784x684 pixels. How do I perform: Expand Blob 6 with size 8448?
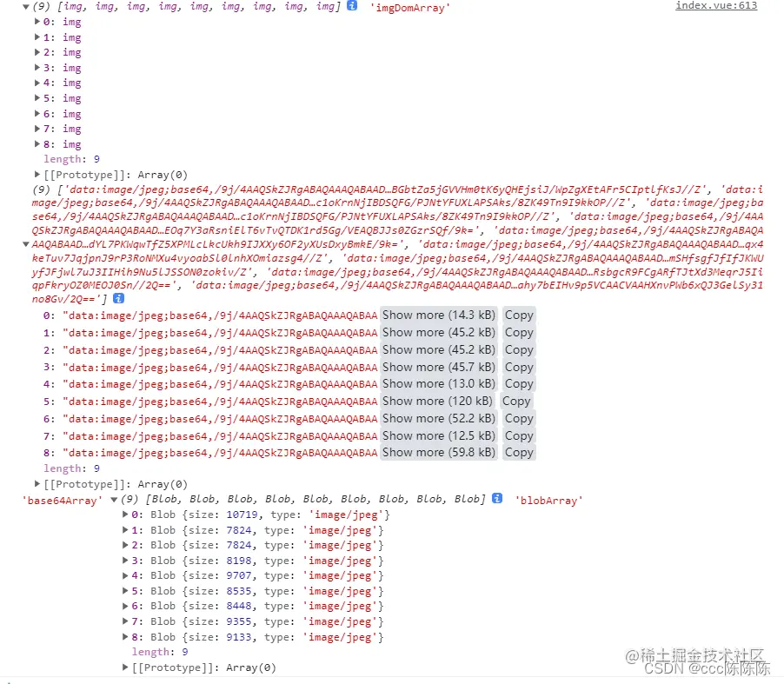(x=125, y=606)
